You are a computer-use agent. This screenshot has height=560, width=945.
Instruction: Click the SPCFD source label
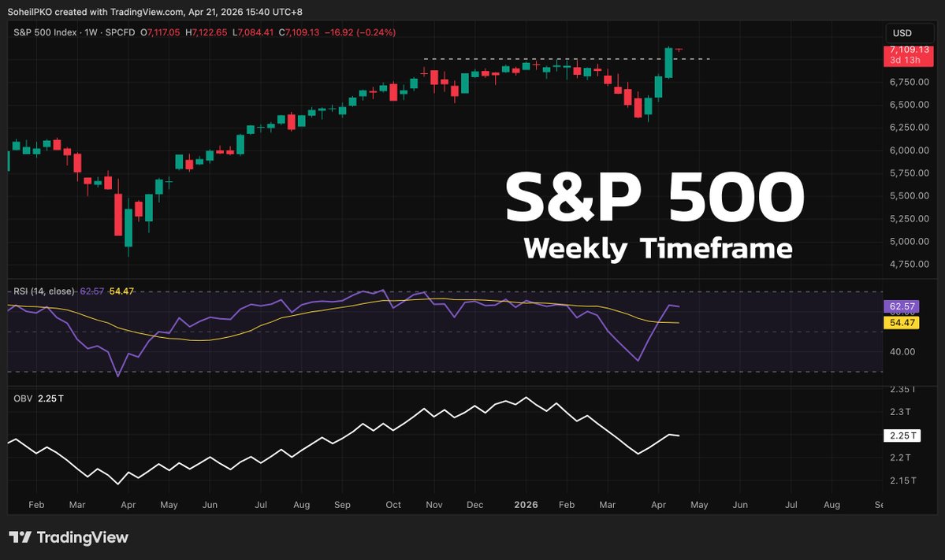click(120, 32)
